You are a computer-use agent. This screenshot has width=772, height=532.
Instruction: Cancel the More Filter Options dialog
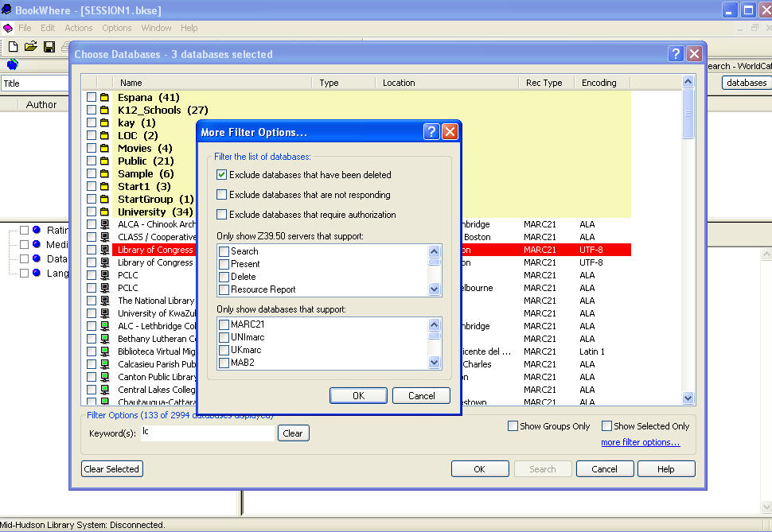[422, 396]
